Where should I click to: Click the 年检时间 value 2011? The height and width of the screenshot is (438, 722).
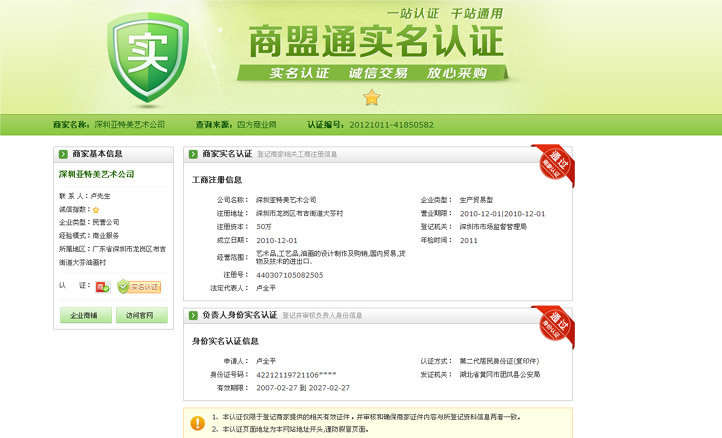tap(468, 240)
